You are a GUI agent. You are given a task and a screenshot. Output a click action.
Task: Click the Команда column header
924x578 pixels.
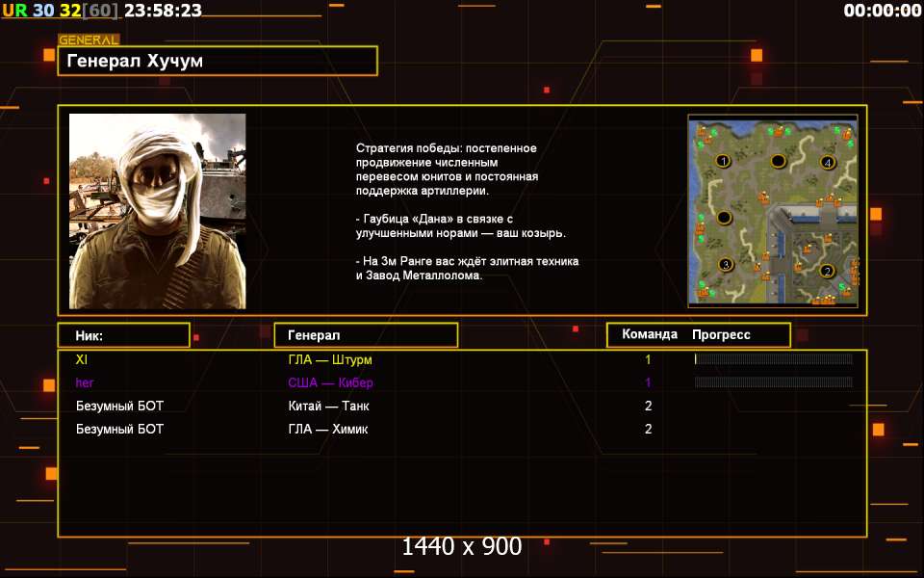649,335
